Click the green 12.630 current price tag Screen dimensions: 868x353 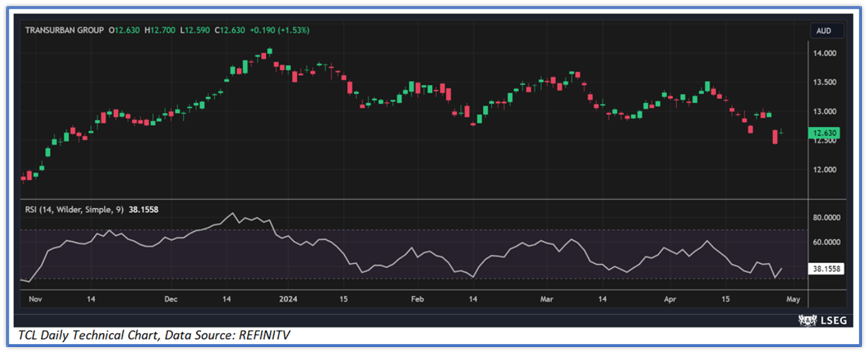[x=825, y=133]
